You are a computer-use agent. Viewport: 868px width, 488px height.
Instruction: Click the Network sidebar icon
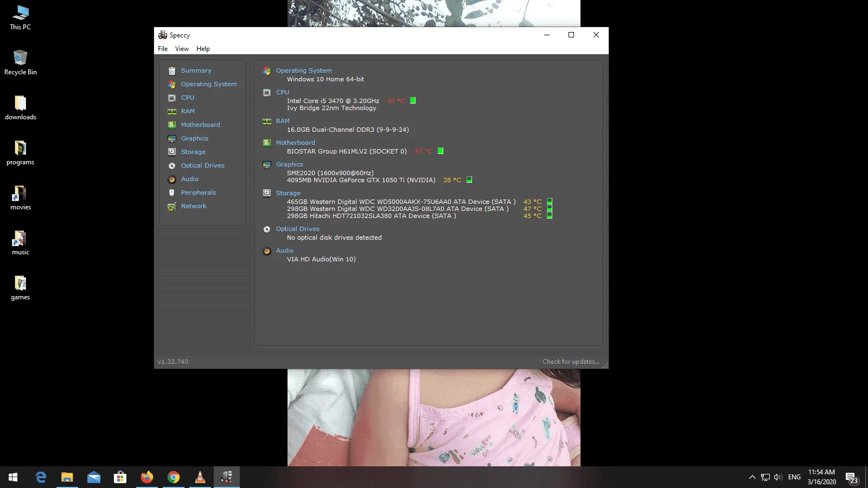tap(172, 207)
